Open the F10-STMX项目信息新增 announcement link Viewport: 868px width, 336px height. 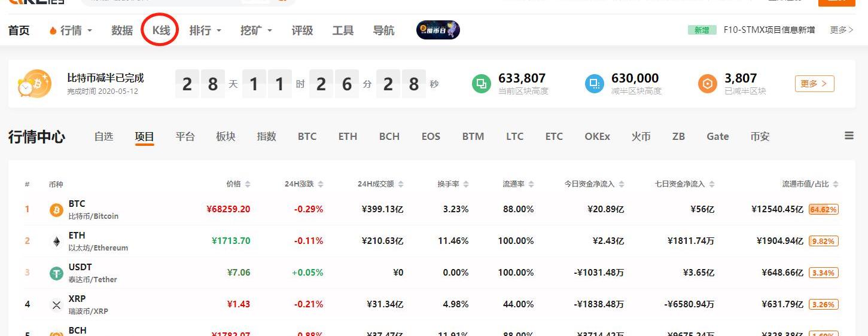coord(769,30)
